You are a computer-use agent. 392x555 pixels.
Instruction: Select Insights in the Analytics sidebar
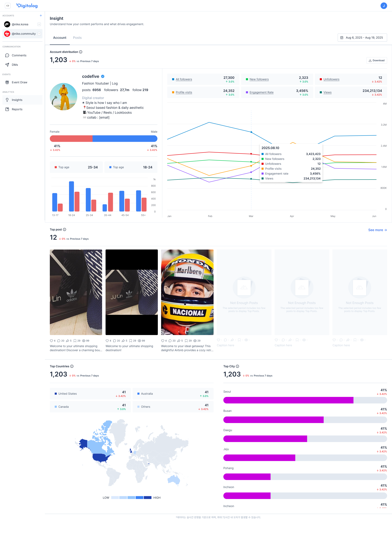pyautogui.click(x=17, y=100)
